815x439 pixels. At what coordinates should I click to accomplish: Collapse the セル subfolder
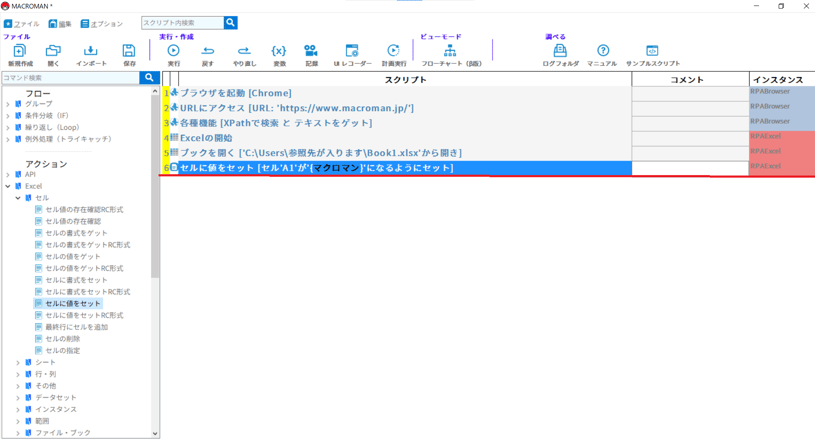18,198
